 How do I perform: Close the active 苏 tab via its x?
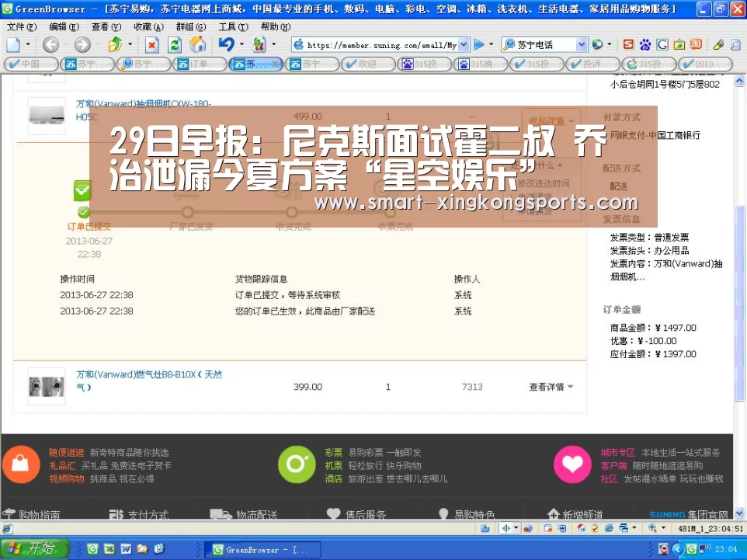tap(275, 64)
